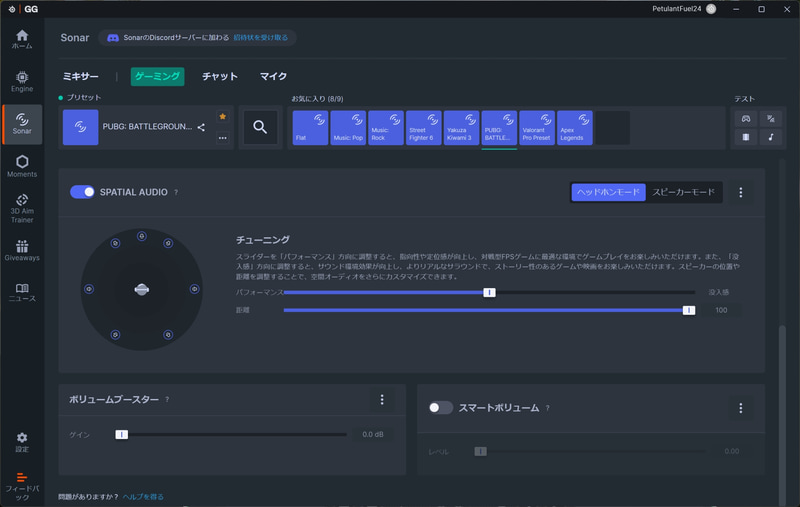Open the News (ニュース) section
800x507 pixels.
22,293
